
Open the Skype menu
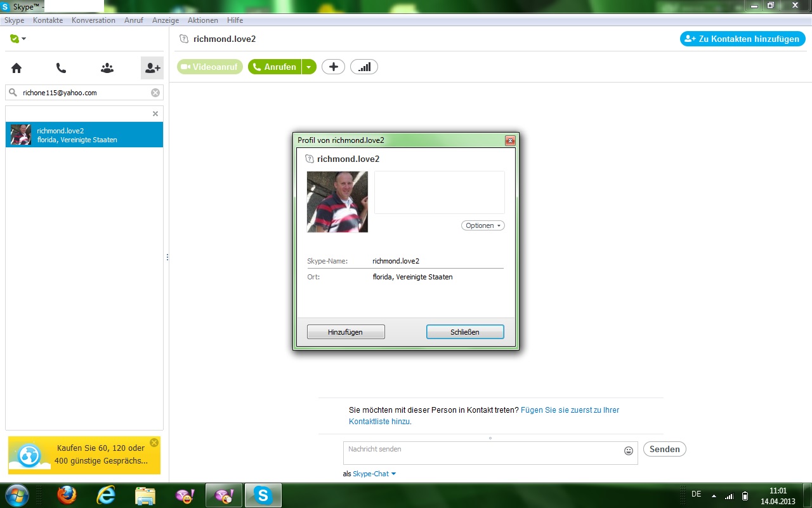click(x=14, y=20)
